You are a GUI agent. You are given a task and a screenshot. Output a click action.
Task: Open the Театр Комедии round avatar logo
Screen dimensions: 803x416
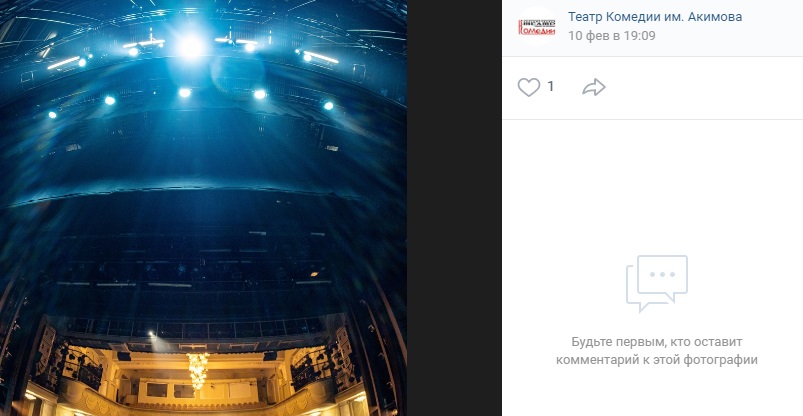536,27
